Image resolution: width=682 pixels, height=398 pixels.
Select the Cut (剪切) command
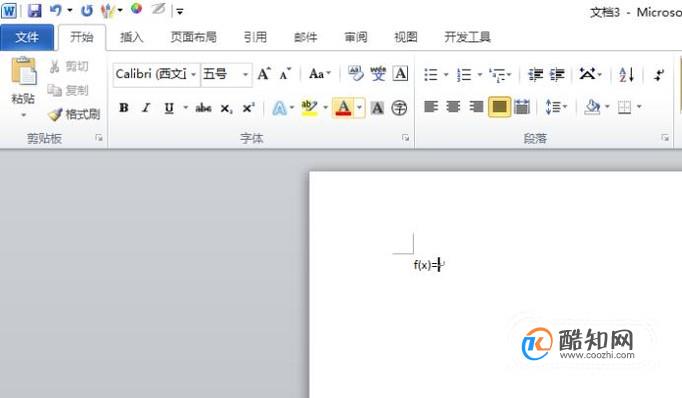[69, 67]
